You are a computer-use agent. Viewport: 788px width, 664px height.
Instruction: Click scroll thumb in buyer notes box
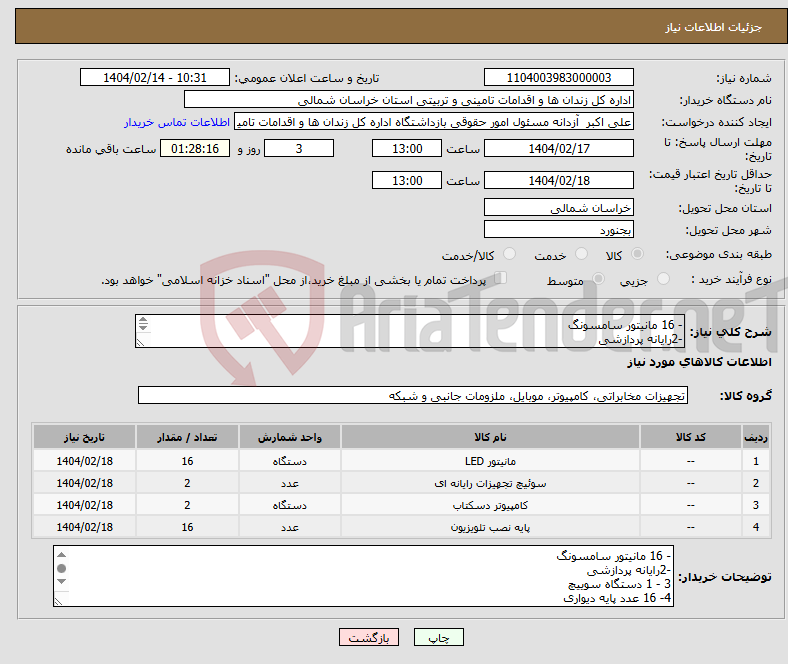tap(61, 568)
